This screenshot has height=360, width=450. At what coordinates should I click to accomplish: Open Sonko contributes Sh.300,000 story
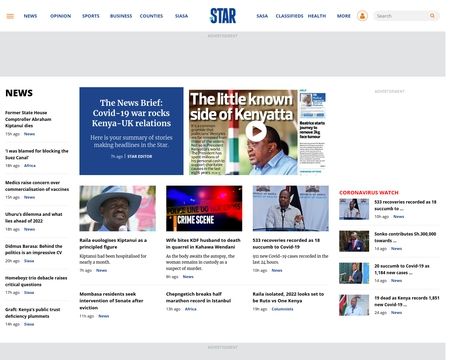(405, 237)
